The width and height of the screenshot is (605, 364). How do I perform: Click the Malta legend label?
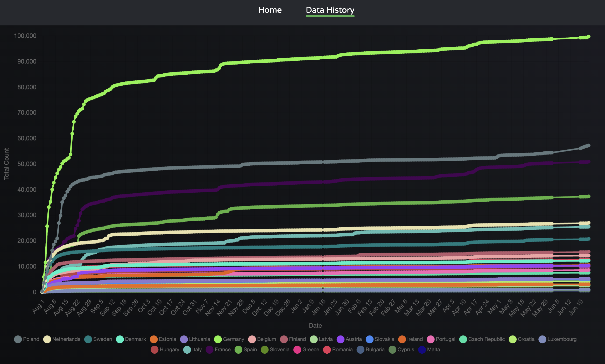433,349
